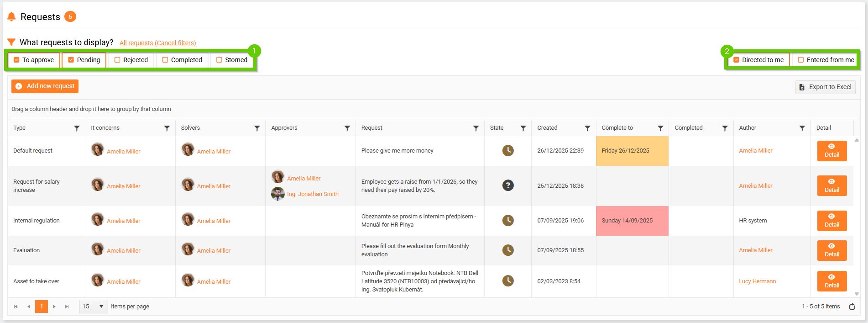Click All requests (Cancel filters) link
The height and width of the screenshot is (323, 868).
coord(157,43)
